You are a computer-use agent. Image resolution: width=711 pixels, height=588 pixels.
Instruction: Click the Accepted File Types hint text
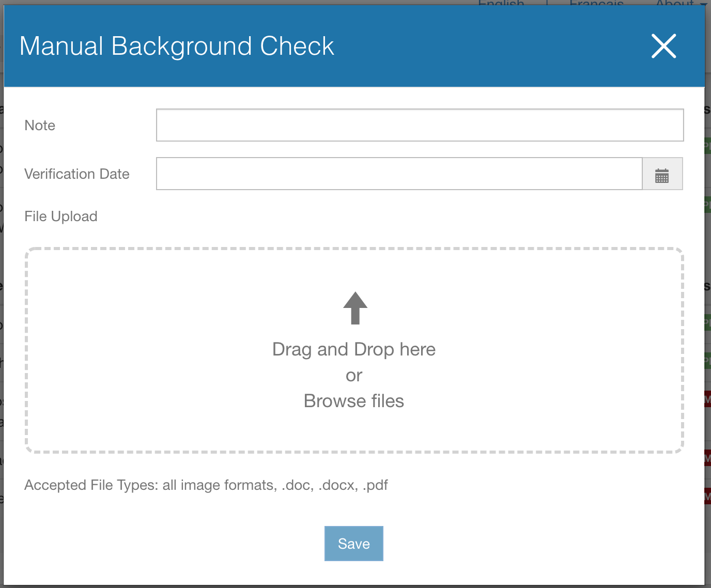click(206, 485)
